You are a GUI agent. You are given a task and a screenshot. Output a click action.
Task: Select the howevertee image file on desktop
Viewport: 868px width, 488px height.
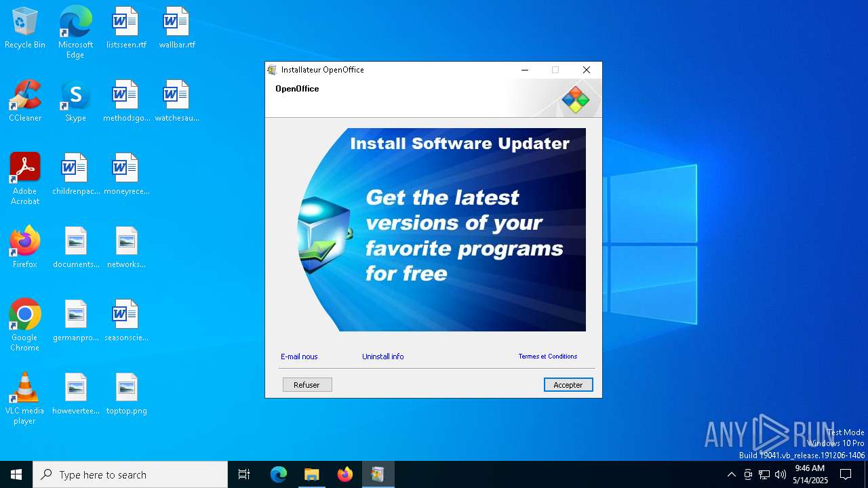click(x=75, y=394)
